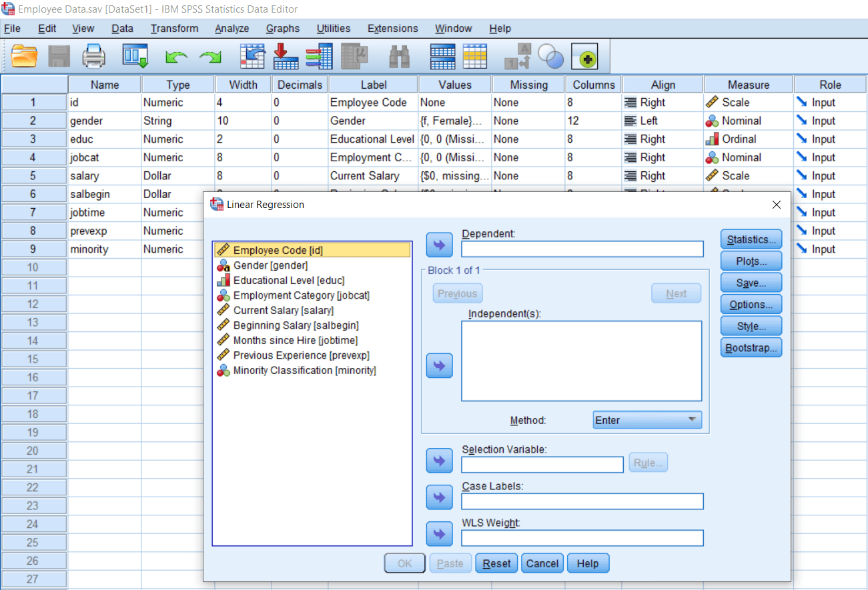The height and width of the screenshot is (590, 868).
Task: Open the Utilities menu
Action: click(x=334, y=29)
